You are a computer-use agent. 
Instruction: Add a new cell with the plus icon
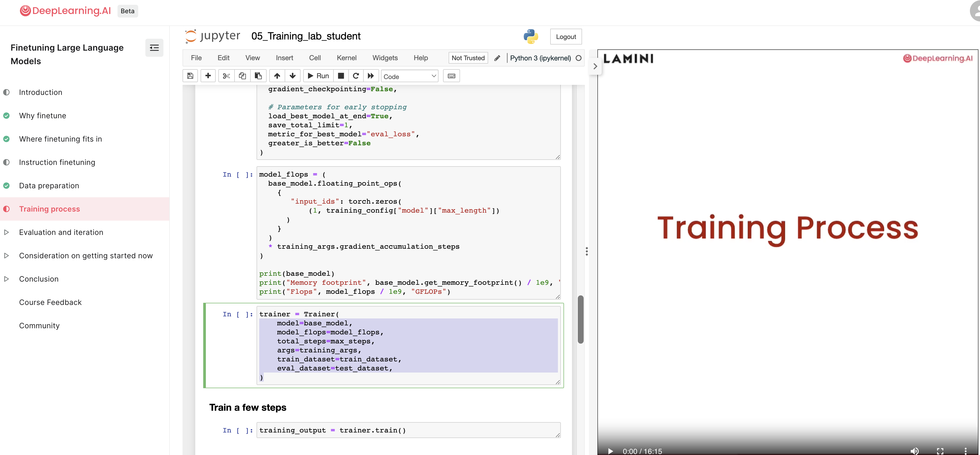208,76
